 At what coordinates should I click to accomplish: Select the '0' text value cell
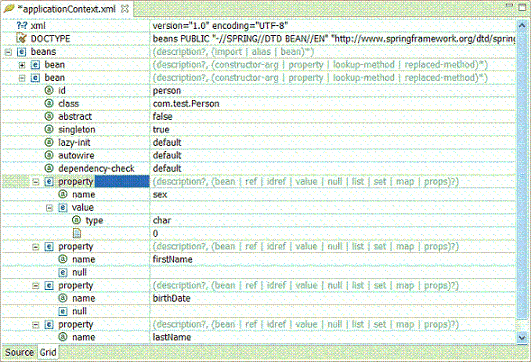[x=333, y=234]
